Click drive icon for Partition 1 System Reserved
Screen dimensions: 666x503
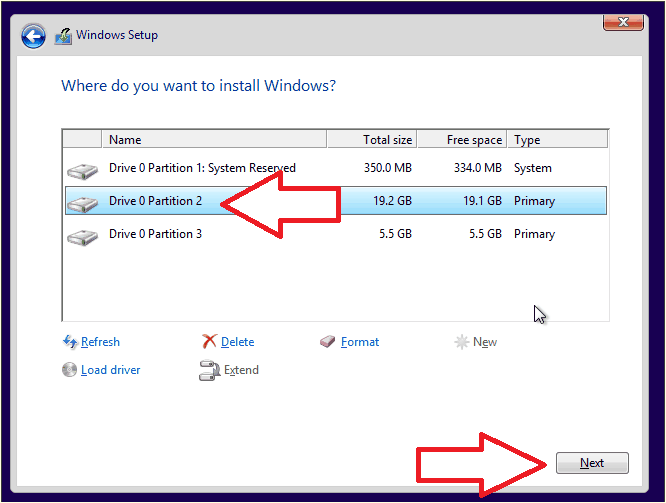(x=82, y=171)
